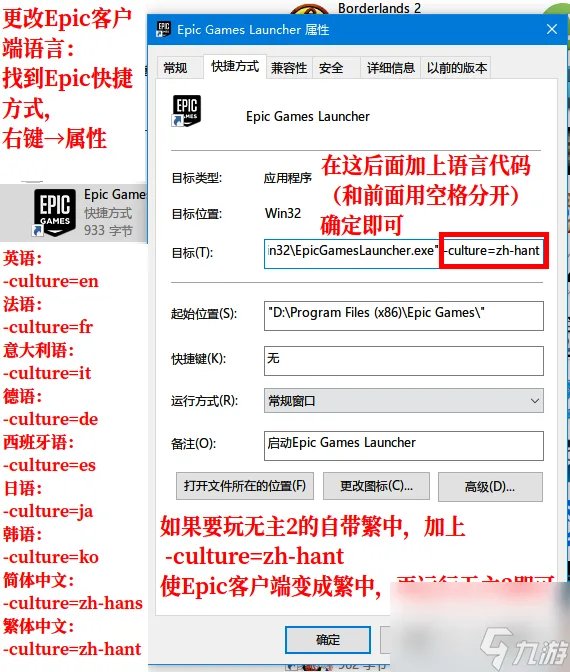This screenshot has height=672, width=570.
Task: Click the Epic icon in the title bar
Action: (163, 29)
